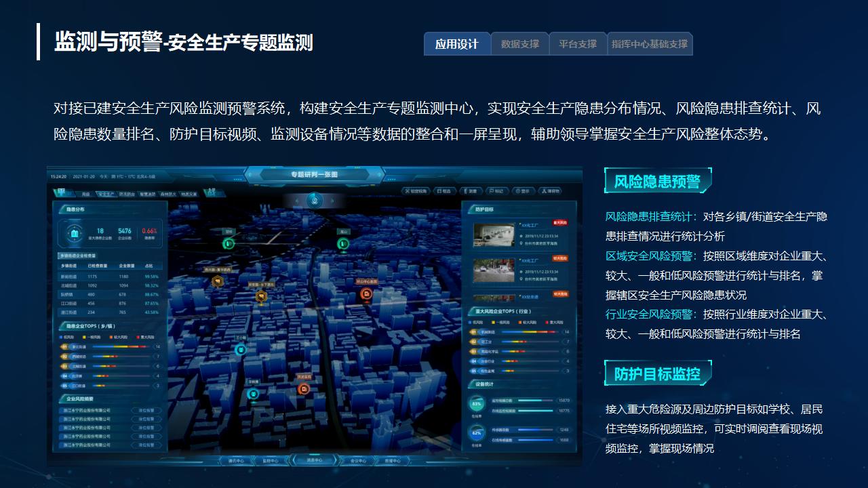Go to the 指挥中心基础支撑 tab
The image size is (868, 488).
[650, 44]
